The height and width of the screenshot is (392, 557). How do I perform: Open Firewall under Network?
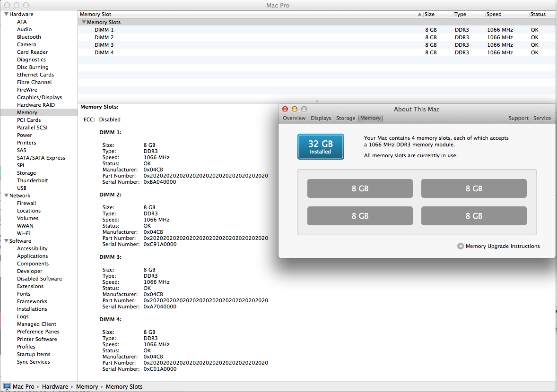click(x=26, y=203)
